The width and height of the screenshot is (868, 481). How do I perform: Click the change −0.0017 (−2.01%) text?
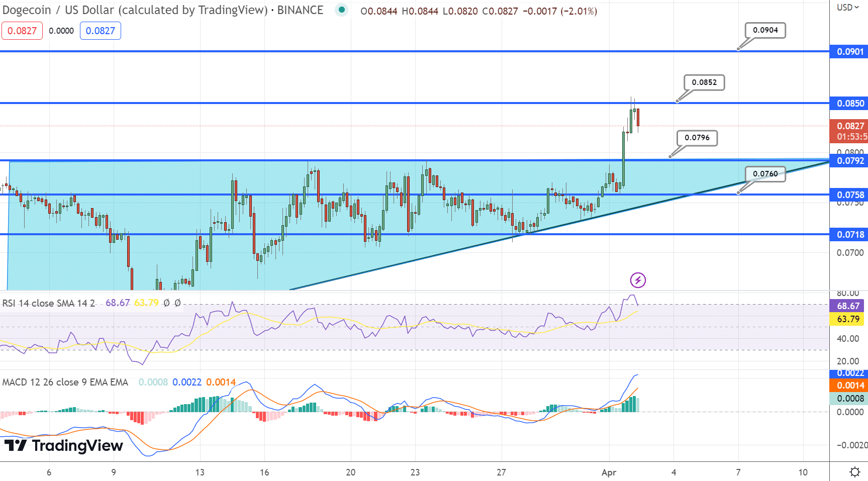pyautogui.click(x=560, y=11)
